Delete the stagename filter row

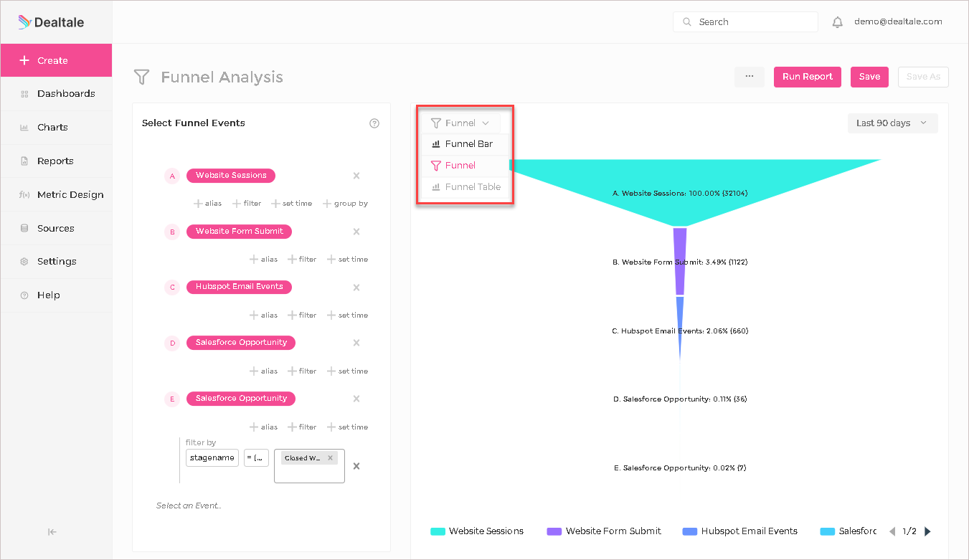pos(356,466)
